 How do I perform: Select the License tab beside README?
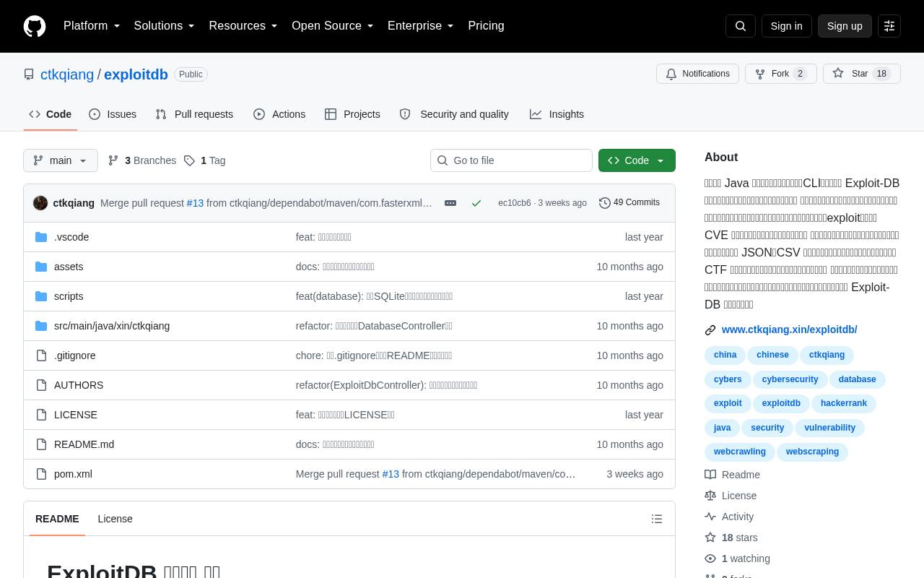pyautogui.click(x=115, y=519)
